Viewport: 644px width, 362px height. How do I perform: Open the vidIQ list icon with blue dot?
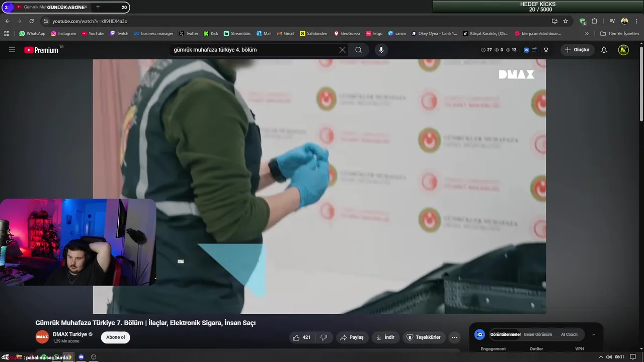pyautogui.click(x=534, y=50)
